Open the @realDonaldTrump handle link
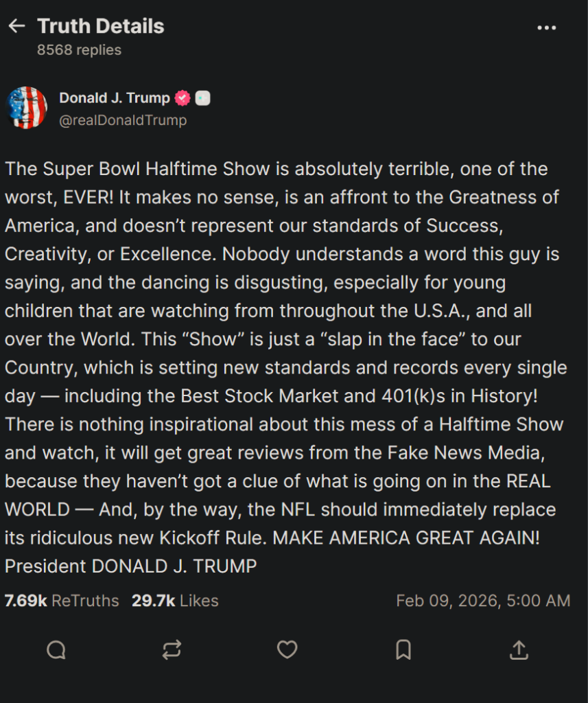This screenshot has width=588, height=703. tap(123, 120)
